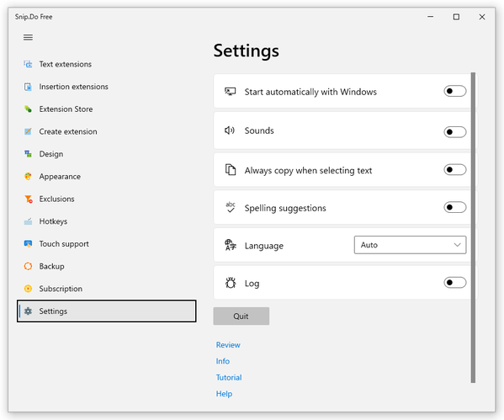Click the Exclusions filter icon

[29, 199]
